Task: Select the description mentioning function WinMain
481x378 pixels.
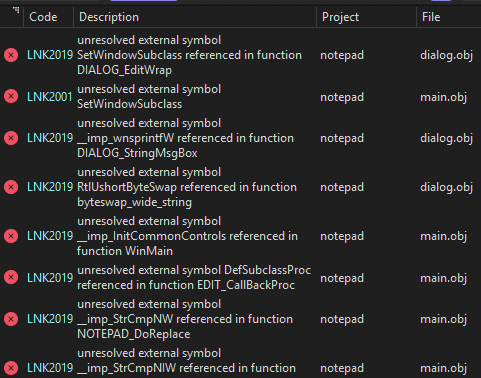Action: pos(187,236)
